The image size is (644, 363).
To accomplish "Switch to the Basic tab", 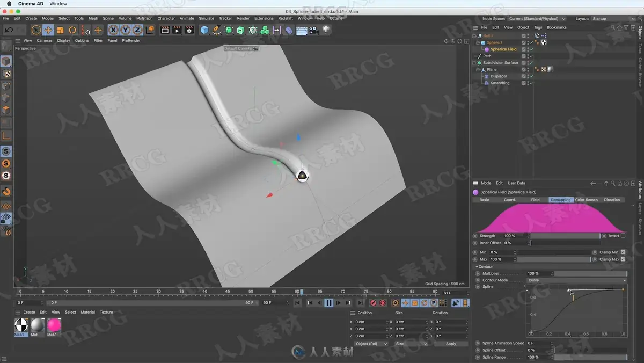I will (x=484, y=200).
